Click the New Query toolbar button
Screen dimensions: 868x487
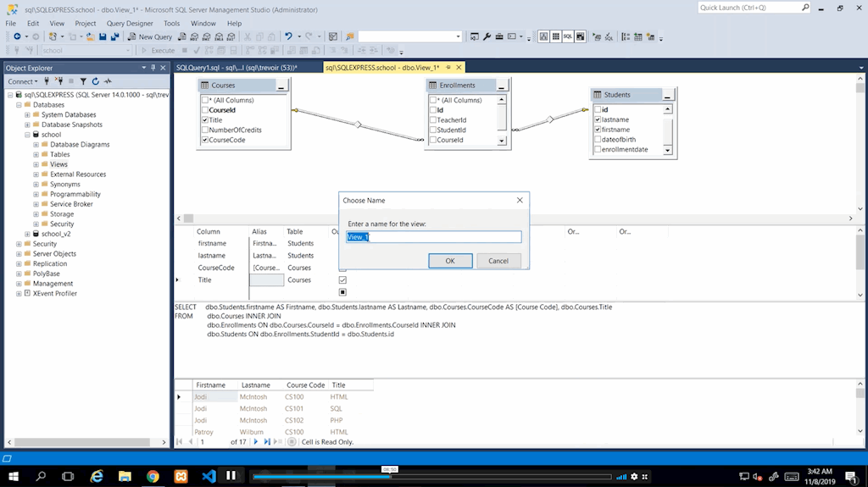pos(150,36)
